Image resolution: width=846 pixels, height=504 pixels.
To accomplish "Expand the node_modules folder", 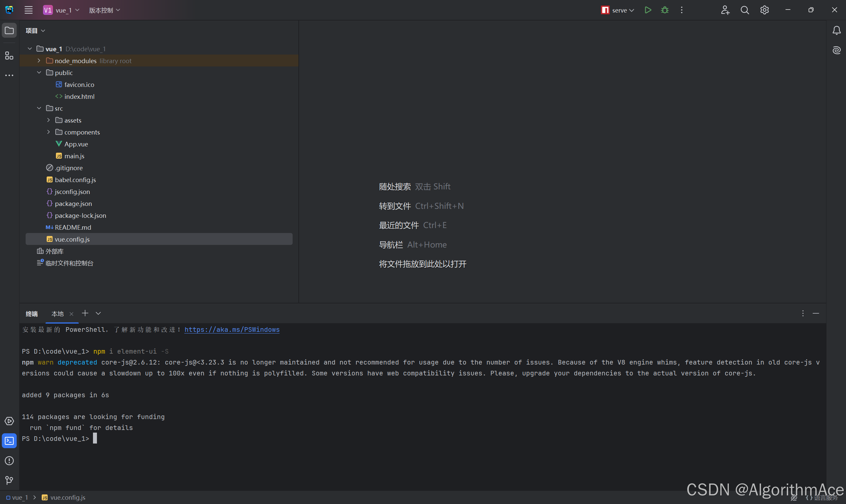I will (39, 60).
